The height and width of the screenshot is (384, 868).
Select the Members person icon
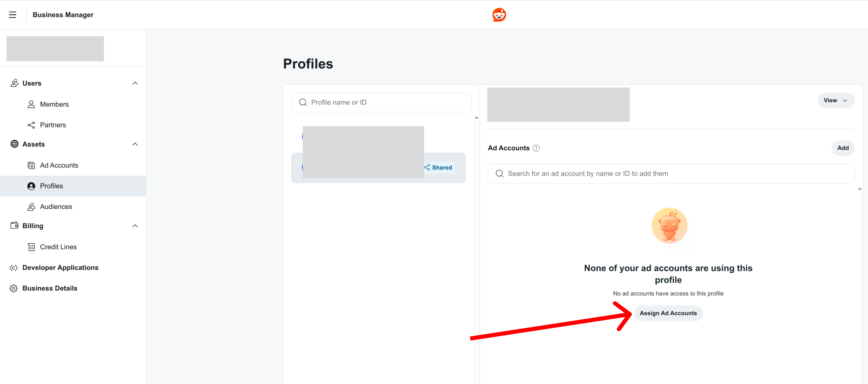coord(31,104)
